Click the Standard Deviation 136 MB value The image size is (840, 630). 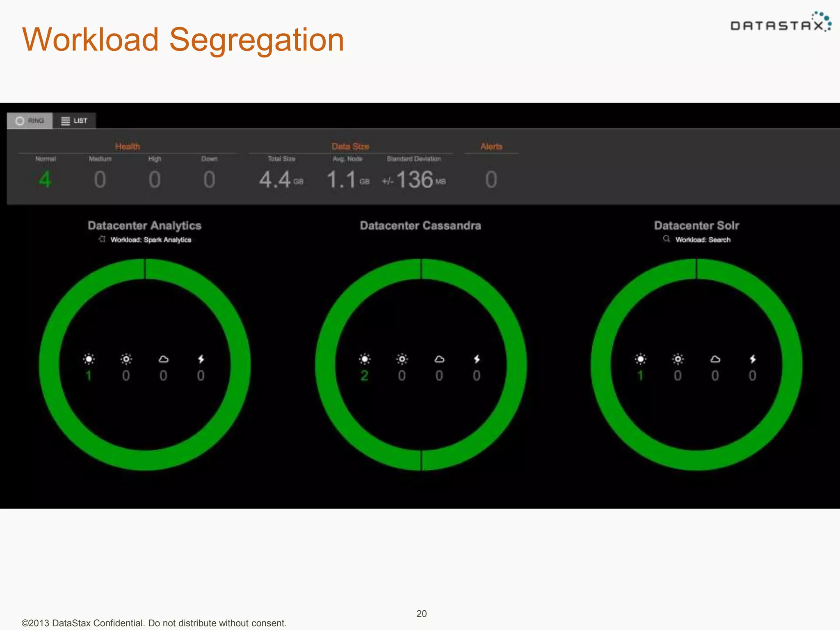pyautogui.click(x=414, y=180)
